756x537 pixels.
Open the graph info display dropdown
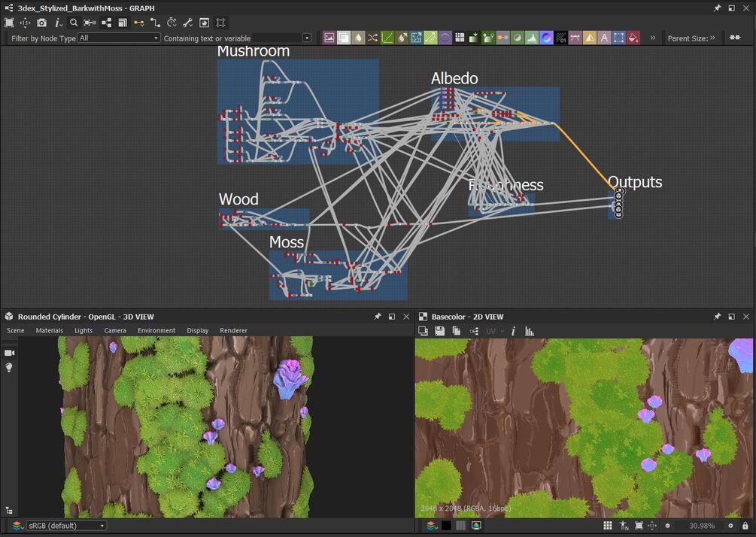point(59,23)
